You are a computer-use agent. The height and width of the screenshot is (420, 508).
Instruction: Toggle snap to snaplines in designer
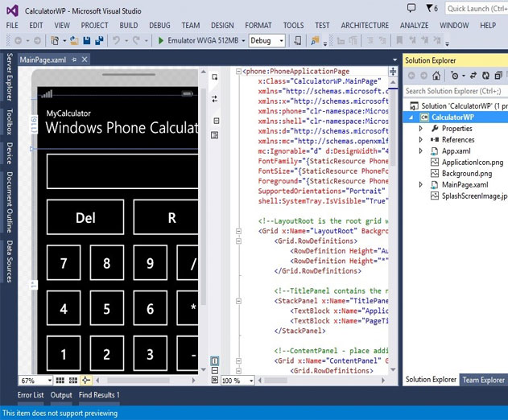coord(86,380)
